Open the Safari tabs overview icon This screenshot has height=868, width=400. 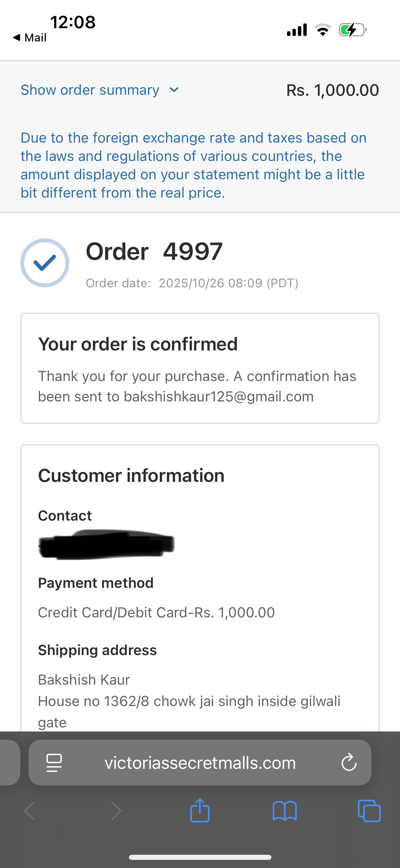(369, 811)
